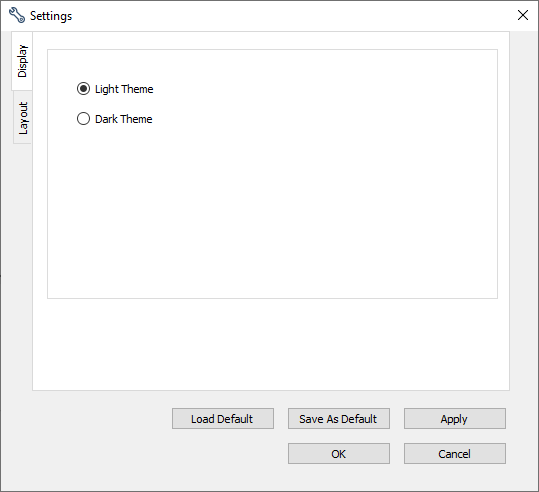
Task: Open the Layout vertical tab
Action: pos(23,118)
